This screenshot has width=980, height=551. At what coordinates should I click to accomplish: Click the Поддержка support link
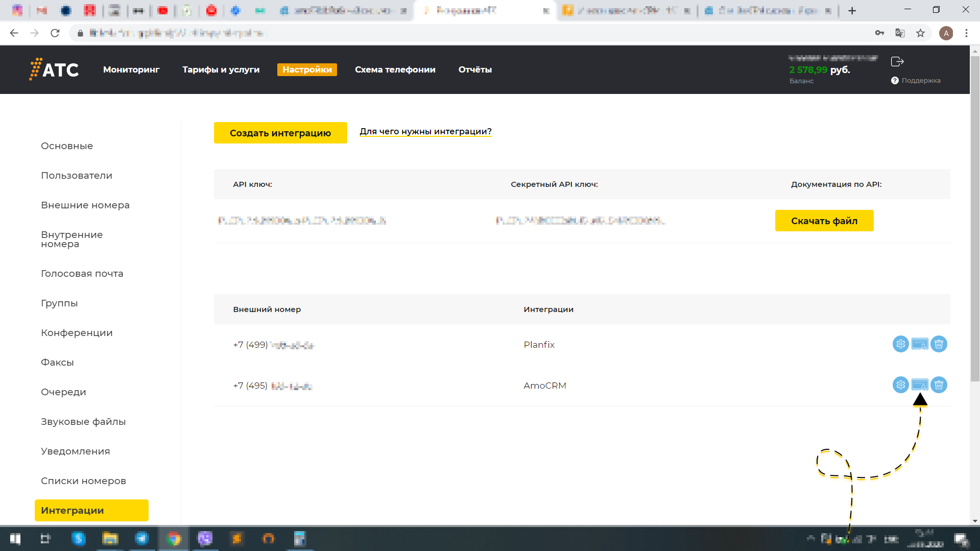(920, 81)
